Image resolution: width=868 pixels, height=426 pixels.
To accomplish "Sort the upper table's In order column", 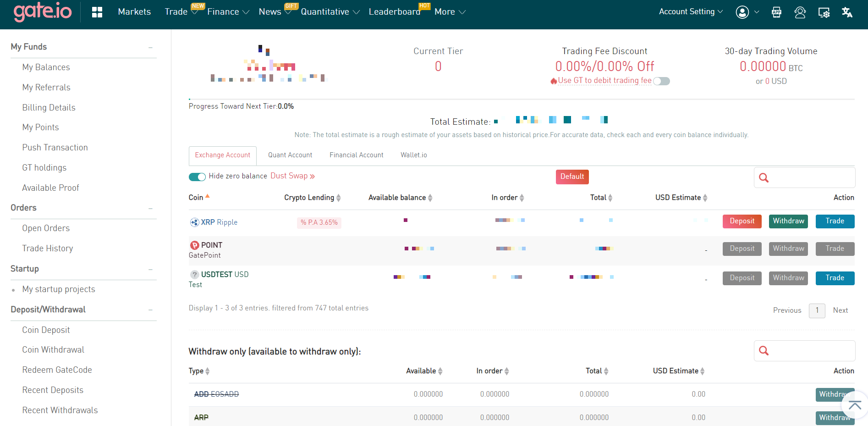I will pyautogui.click(x=522, y=198).
